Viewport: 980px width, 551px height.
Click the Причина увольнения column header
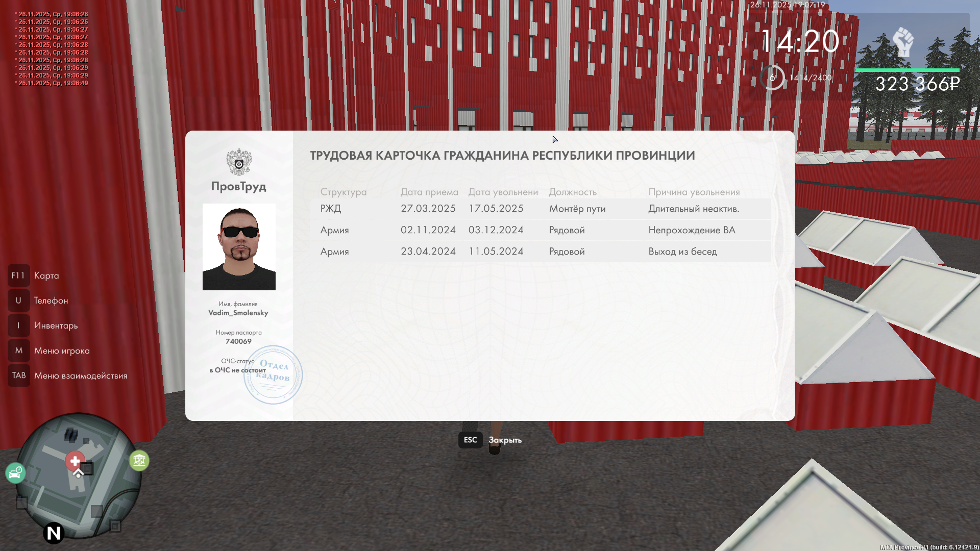(x=694, y=192)
